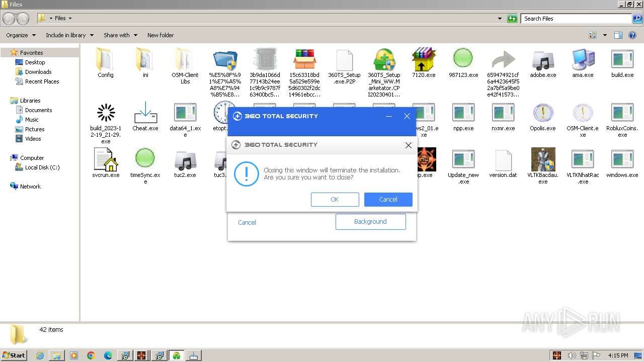Select the version.dat file

503,163
